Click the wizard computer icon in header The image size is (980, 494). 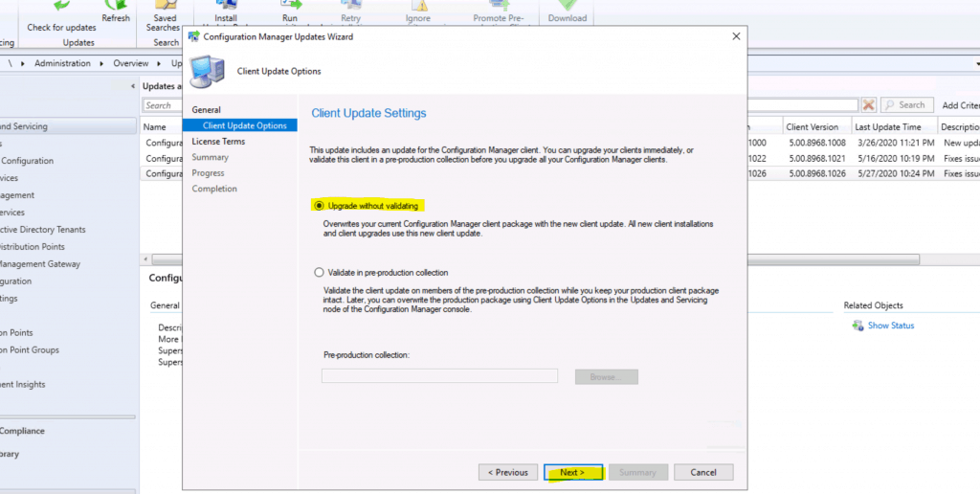207,71
